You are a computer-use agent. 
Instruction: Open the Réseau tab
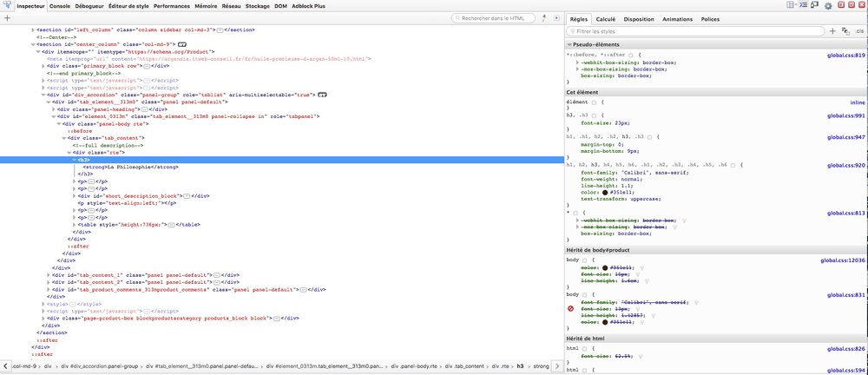pos(231,6)
